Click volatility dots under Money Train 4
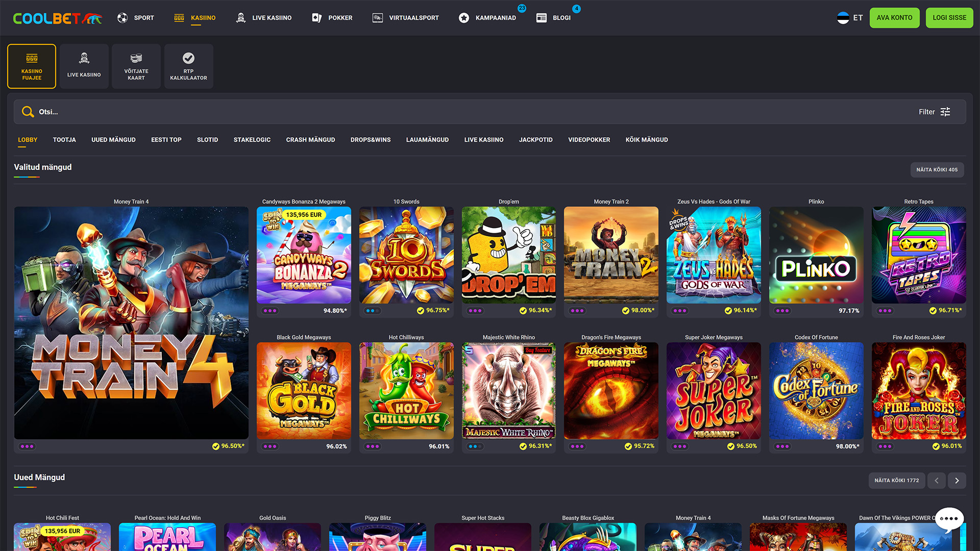980x551 pixels. [x=27, y=446]
